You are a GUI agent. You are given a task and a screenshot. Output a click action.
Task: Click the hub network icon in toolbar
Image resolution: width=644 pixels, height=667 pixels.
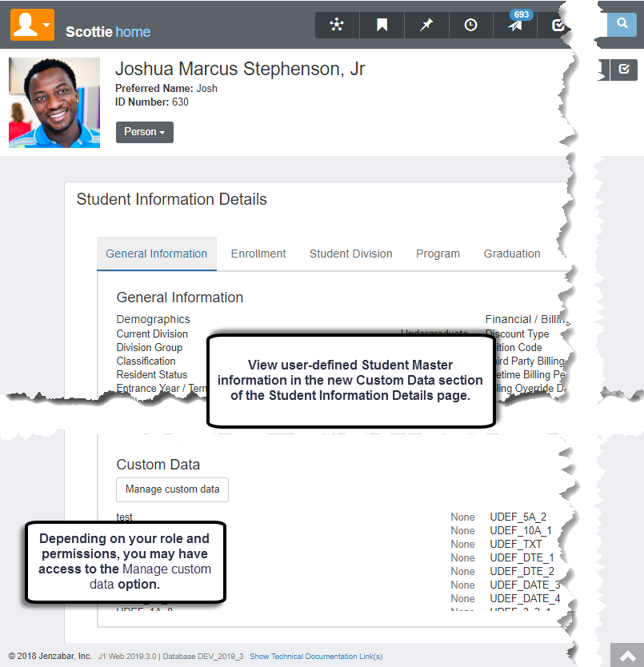tap(337, 26)
